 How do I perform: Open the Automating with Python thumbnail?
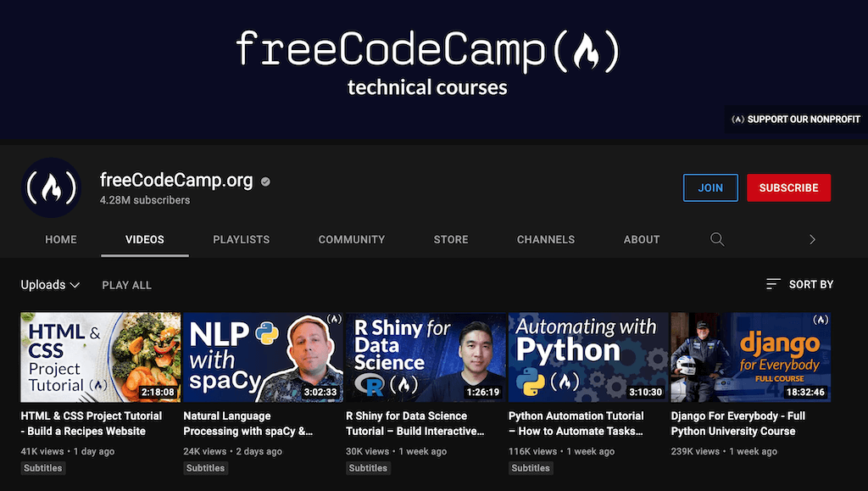pyautogui.click(x=588, y=357)
